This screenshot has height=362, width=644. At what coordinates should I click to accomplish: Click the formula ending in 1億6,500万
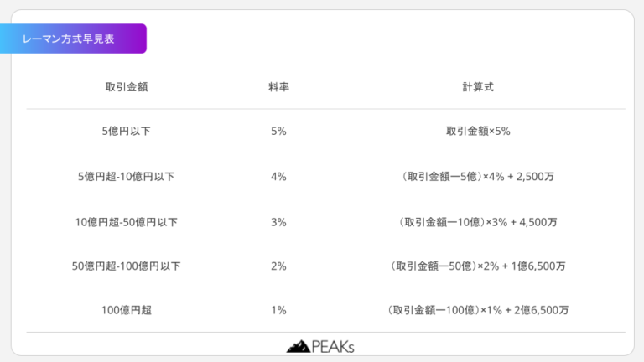(478, 266)
